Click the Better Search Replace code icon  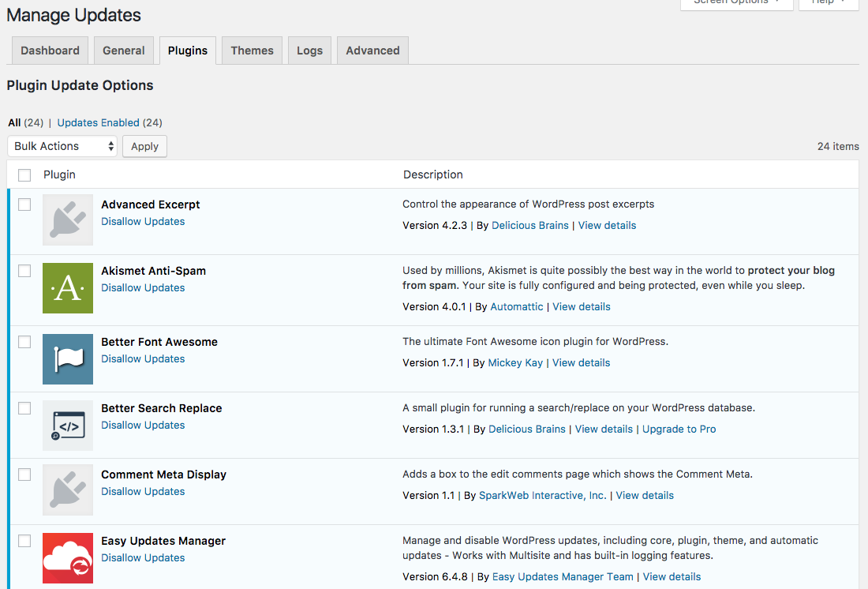pyautogui.click(x=68, y=426)
